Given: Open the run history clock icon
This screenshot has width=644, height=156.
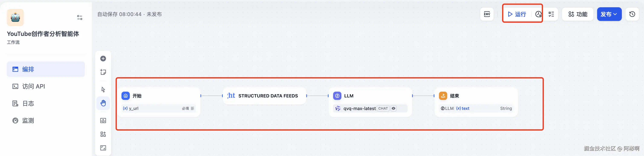Looking at the screenshot, I should coord(538,14).
